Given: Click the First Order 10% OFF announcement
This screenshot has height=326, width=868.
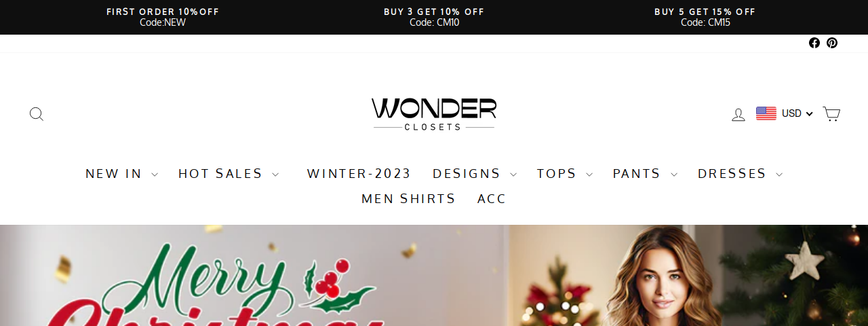Looking at the screenshot, I should coord(163,17).
